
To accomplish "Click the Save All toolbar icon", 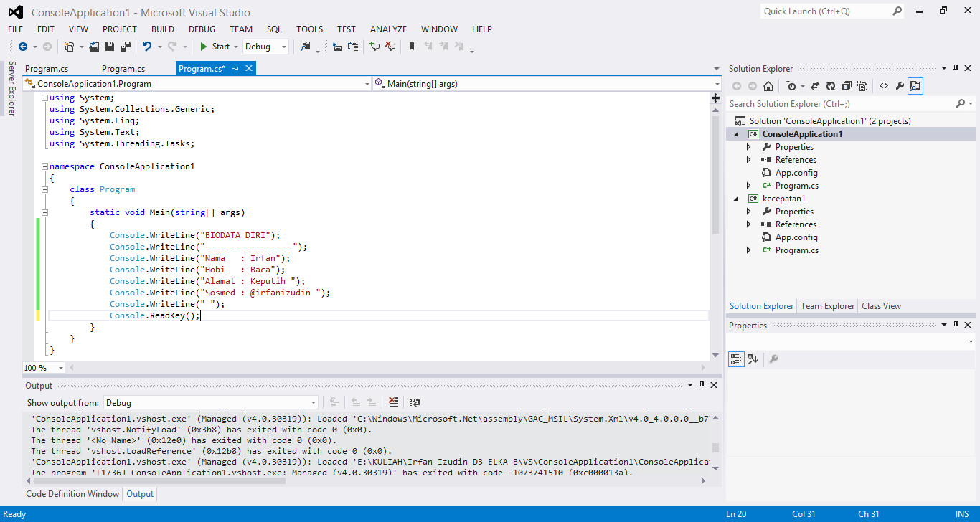I will [x=125, y=47].
